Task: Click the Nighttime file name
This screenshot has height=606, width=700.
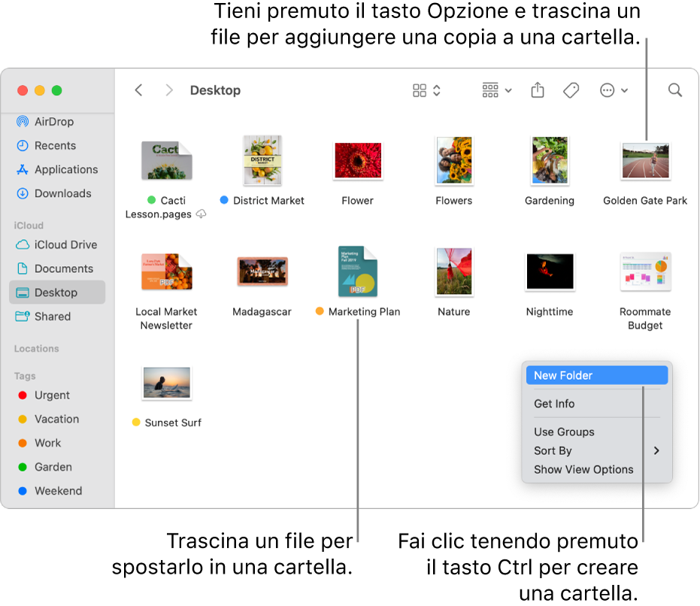Action: click(x=550, y=312)
